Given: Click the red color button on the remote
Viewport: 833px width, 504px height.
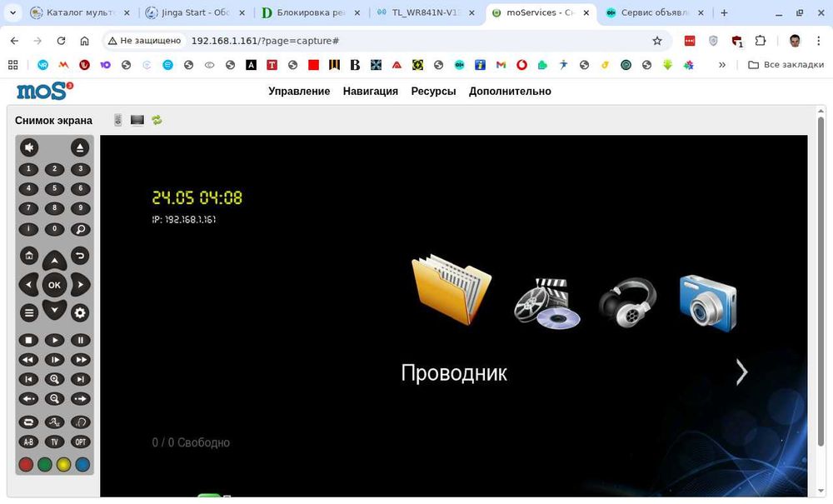Looking at the screenshot, I should (x=26, y=465).
